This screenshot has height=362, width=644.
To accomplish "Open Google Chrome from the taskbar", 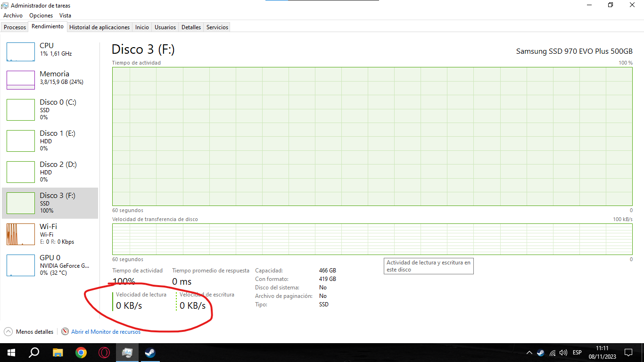I will click(x=81, y=353).
